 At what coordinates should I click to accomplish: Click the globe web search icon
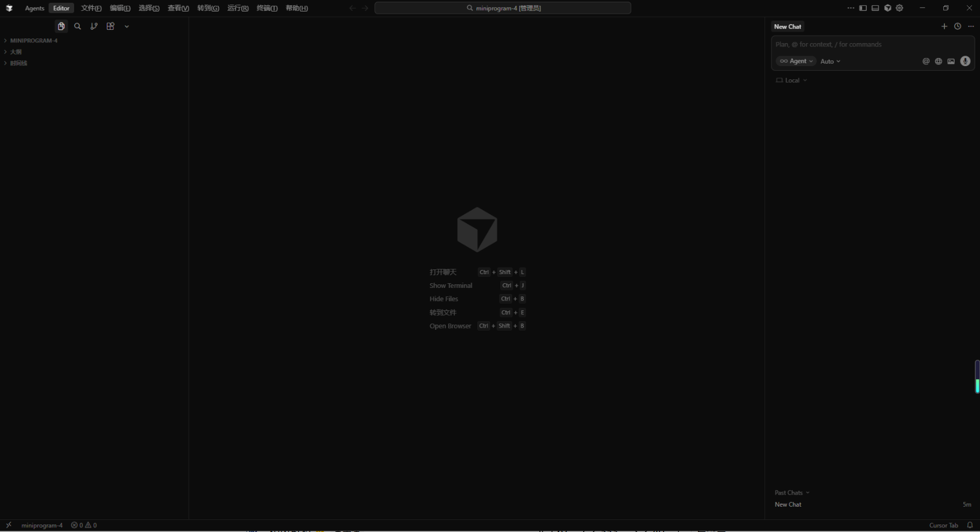point(938,61)
